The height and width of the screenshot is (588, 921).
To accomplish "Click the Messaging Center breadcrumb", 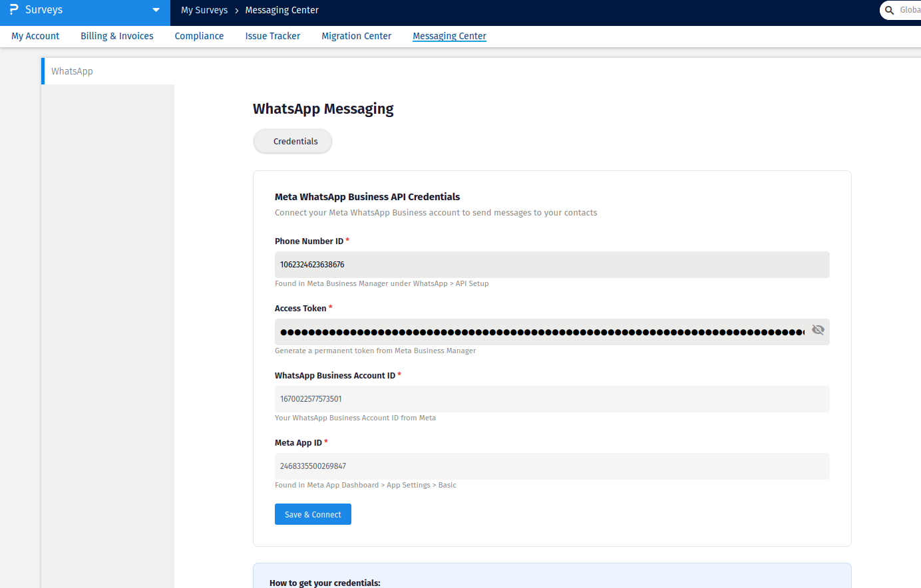I will click(281, 10).
